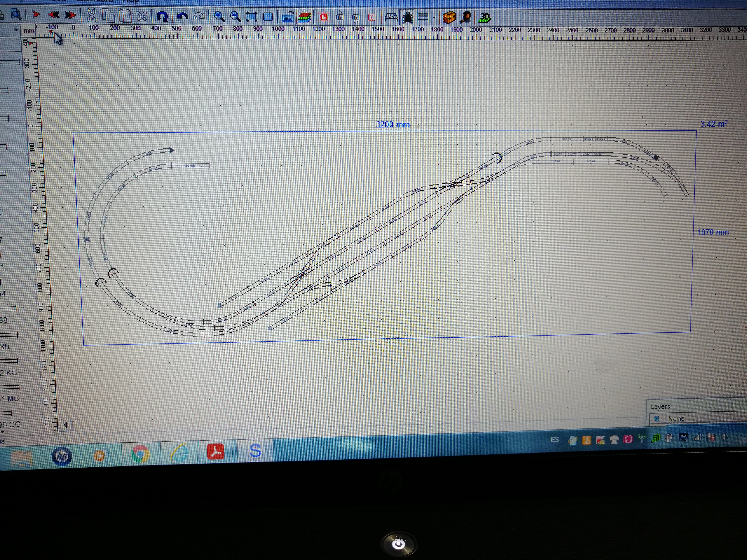Switch to green 3D view

484,17
